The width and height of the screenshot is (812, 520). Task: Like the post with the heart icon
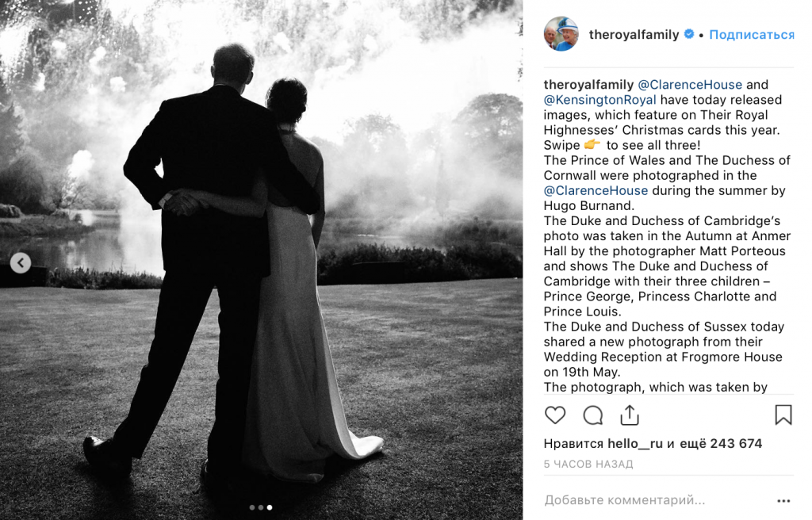click(555, 415)
